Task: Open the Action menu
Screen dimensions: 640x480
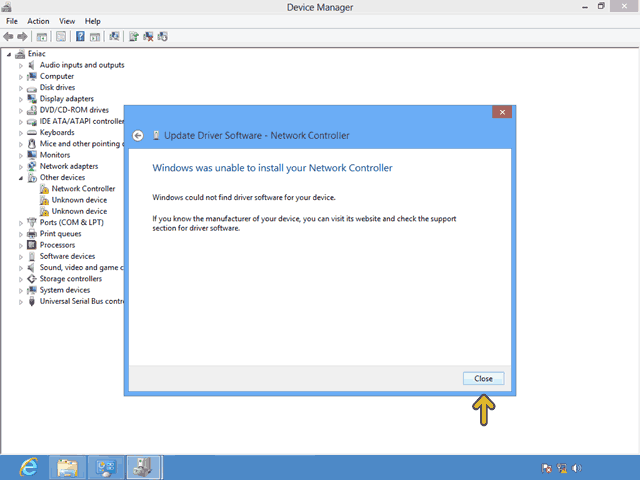Action: click(38, 21)
